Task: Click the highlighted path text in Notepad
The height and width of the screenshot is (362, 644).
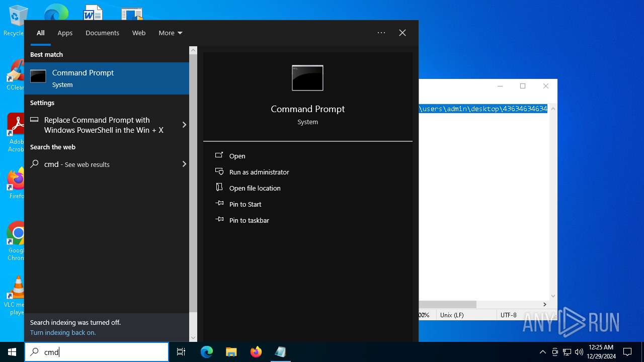Action: click(483, 109)
